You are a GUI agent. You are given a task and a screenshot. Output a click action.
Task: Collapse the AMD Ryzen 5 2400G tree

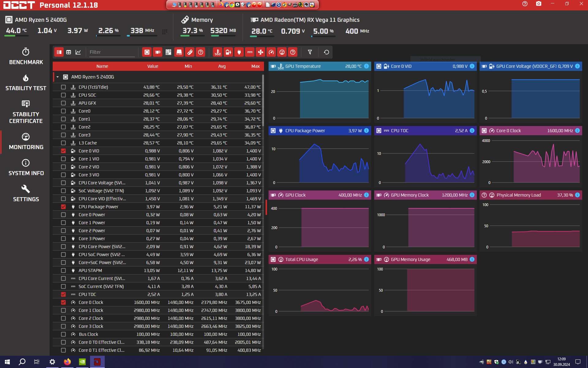pyautogui.click(x=58, y=77)
